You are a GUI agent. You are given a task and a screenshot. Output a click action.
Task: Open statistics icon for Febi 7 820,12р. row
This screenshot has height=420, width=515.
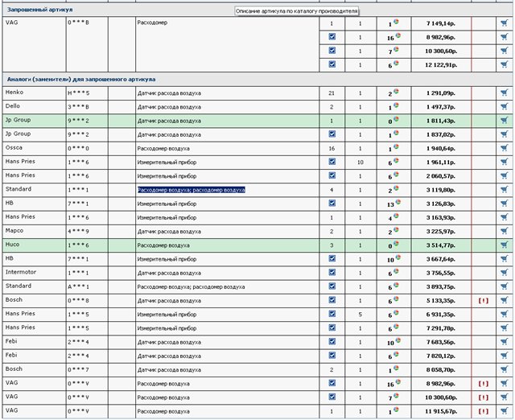[396, 354]
